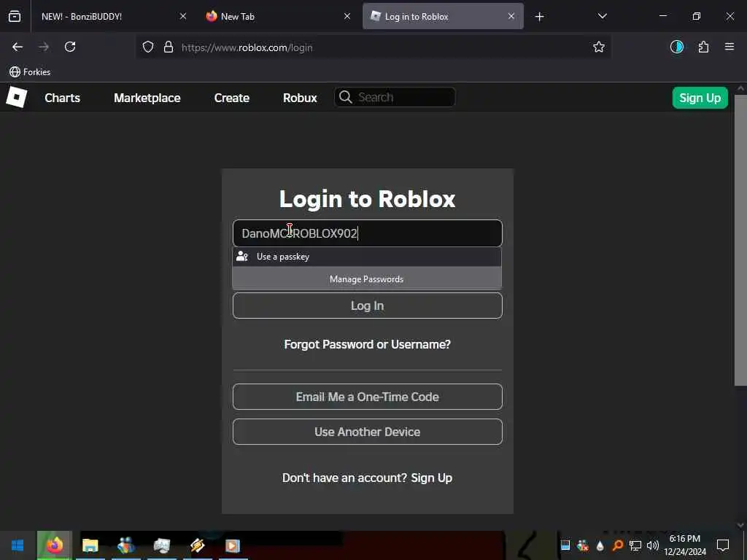
Task: Go to the Create section
Action: [232, 98]
